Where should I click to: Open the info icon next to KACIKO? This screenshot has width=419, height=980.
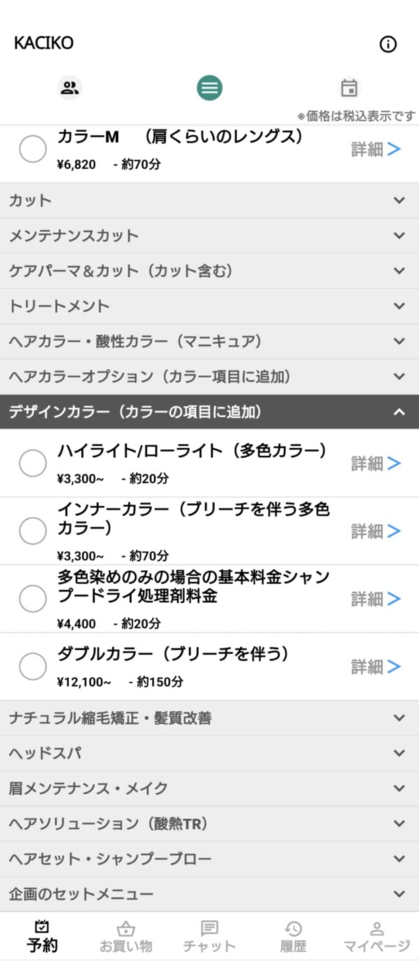point(388,44)
